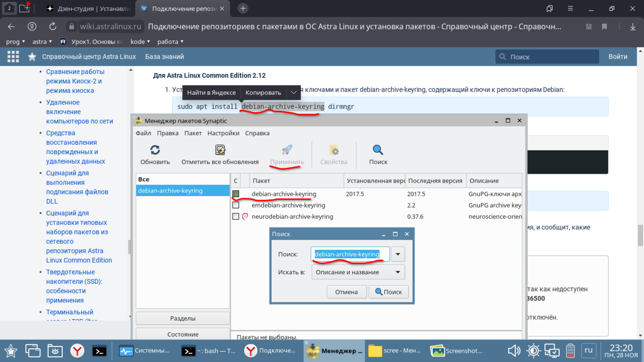
Task: Click Разделы filter button
Action: (x=182, y=318)
